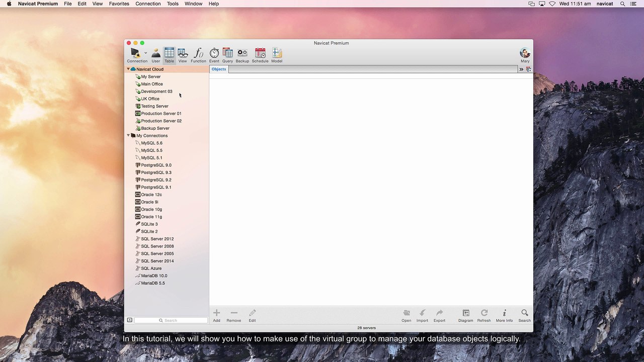
Task: Select Testing Server connection
Action: pyautogui.click(x=154, y=106)
